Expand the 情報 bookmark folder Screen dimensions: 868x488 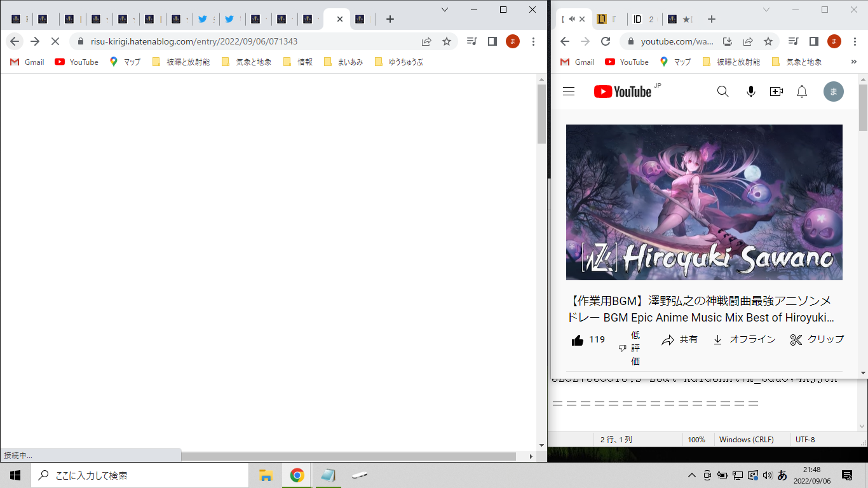[298, 62]
